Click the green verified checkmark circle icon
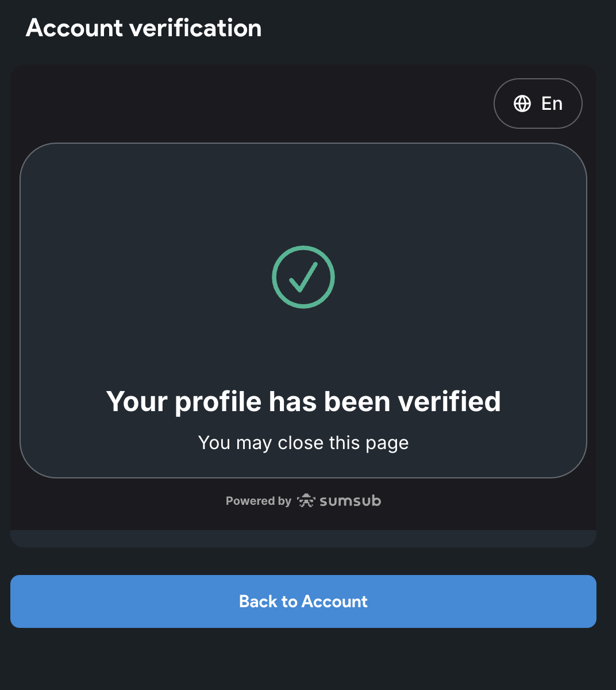The width and height of the screenshot is (616, 690). pos(303,277)
